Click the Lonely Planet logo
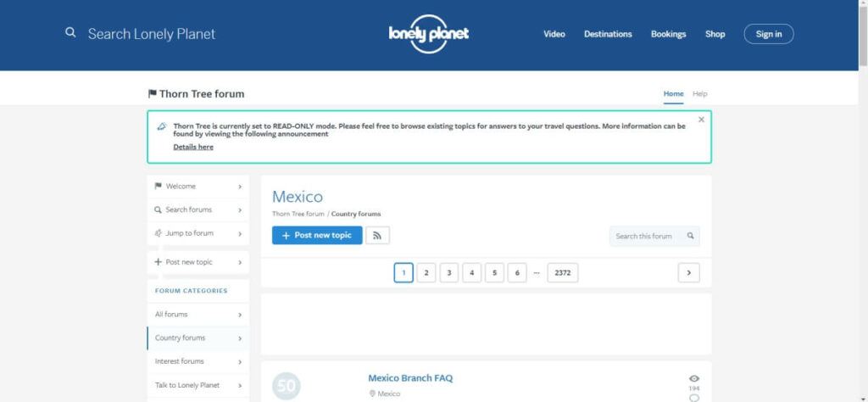Viewport: 868px width, 402px height. (x=428, y=34)
